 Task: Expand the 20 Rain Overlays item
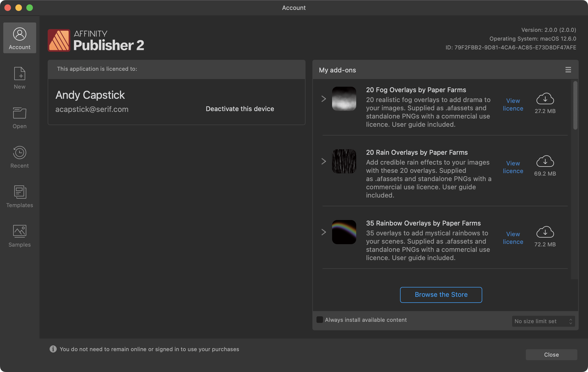pyautogui.click(x=324, y=161)
